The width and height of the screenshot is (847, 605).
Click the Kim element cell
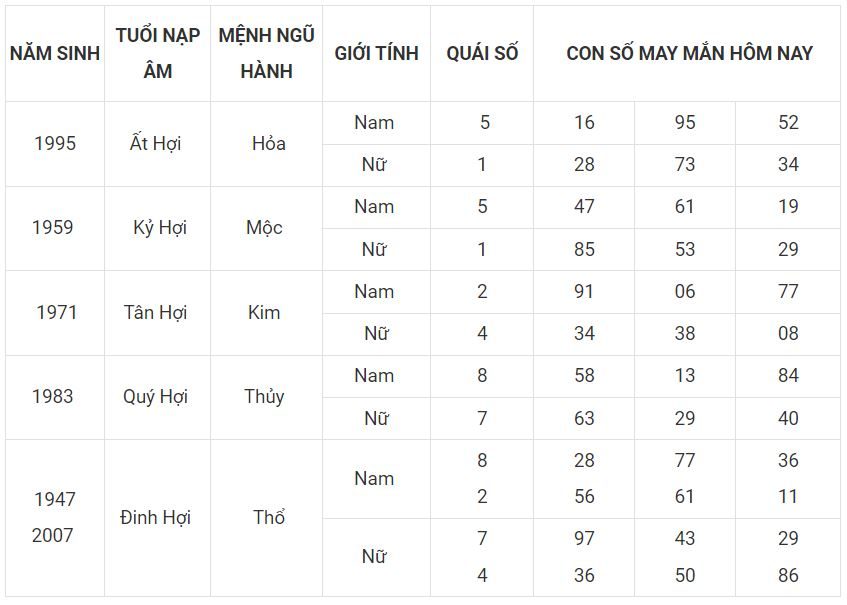tap(264, 312)
